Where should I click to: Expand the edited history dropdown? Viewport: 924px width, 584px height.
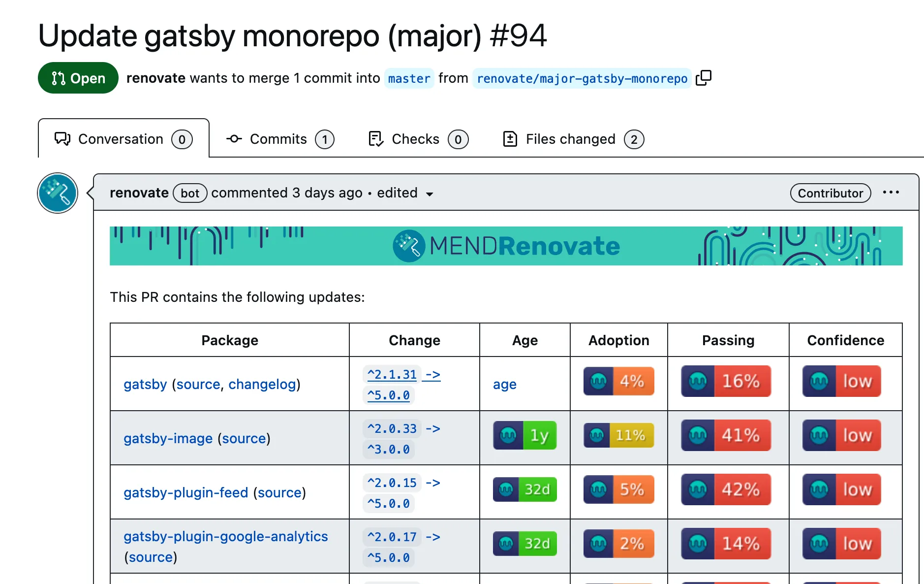(430, 194)
